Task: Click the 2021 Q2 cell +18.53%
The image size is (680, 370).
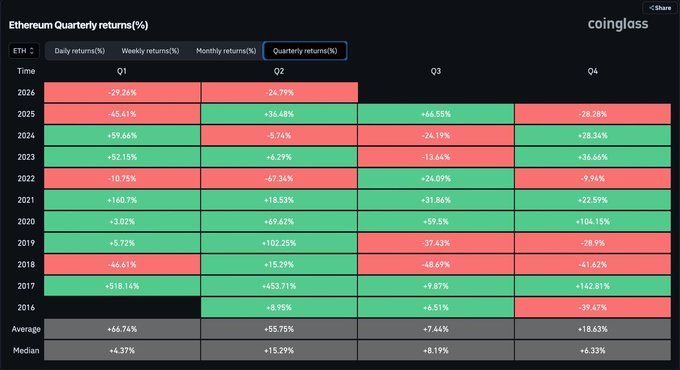Action: [279, 200]
